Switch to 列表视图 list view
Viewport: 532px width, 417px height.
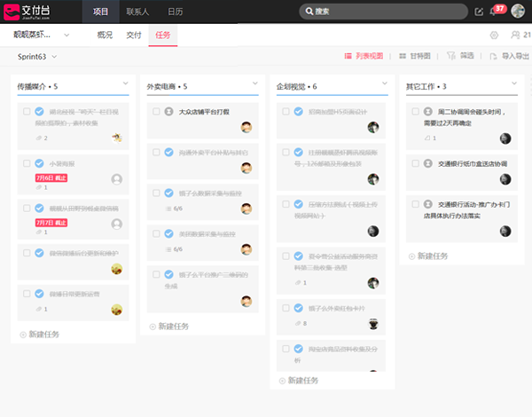364,56
